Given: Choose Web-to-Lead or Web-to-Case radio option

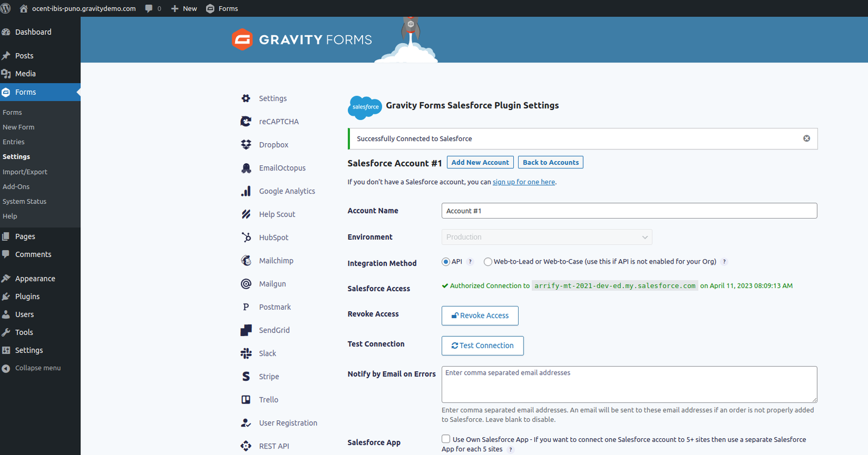Looking at the screenshot, I should (x=488, y=262).
